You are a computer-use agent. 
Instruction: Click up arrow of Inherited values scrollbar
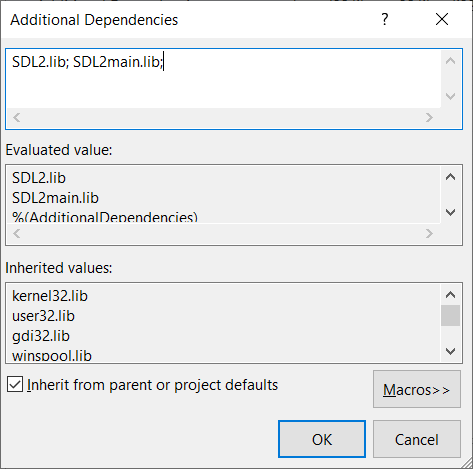(x=451, y=295)
